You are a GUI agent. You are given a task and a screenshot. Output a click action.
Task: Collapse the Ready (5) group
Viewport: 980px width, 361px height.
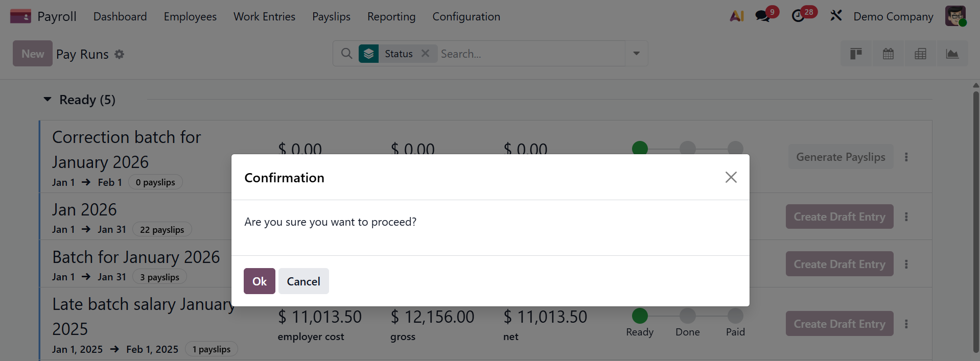[48, 100]
